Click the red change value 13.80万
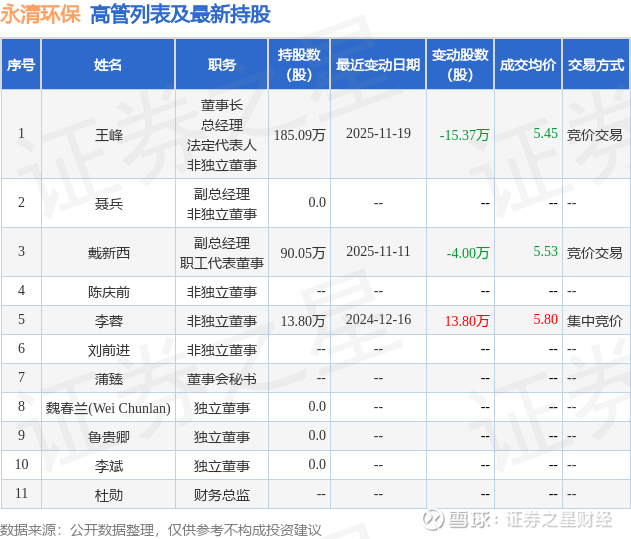This screenshot has height=539, width=631. click(x=467, y=321)
